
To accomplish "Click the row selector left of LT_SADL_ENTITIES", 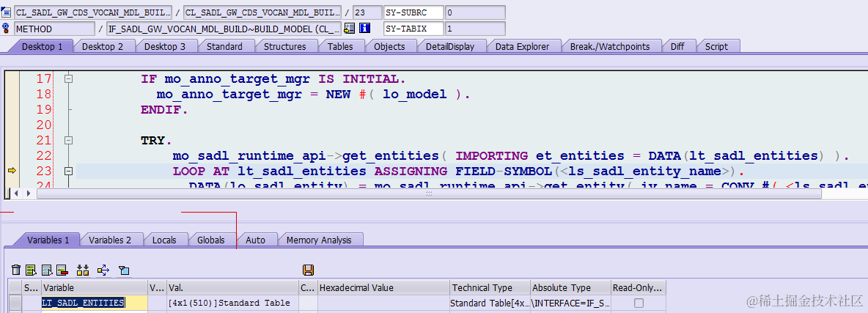I will click(x=15, y=303).
